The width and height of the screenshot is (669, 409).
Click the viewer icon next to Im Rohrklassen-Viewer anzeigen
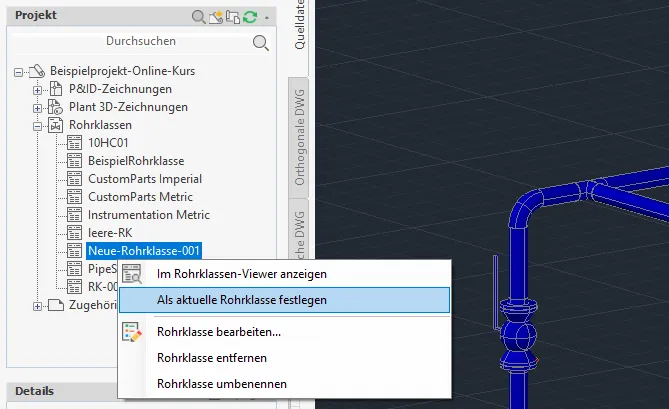132,273
